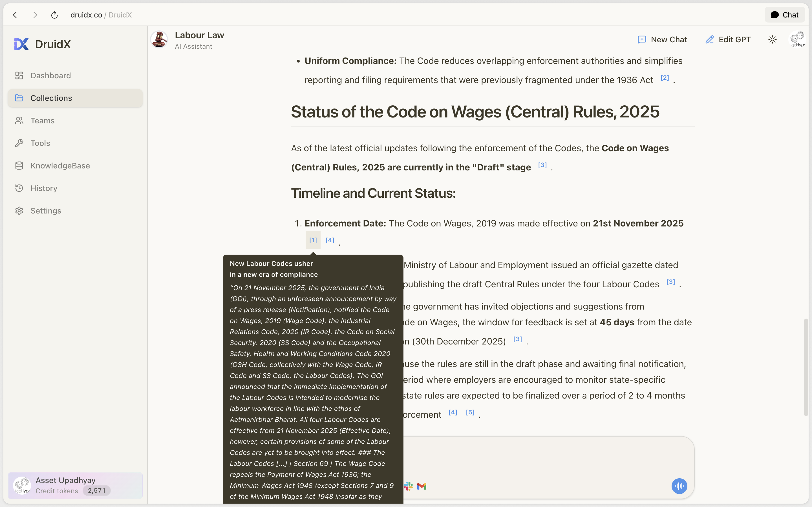Click citation [4] next to Enforcement Date
The image size is (812, 507).
coord(330,240)
